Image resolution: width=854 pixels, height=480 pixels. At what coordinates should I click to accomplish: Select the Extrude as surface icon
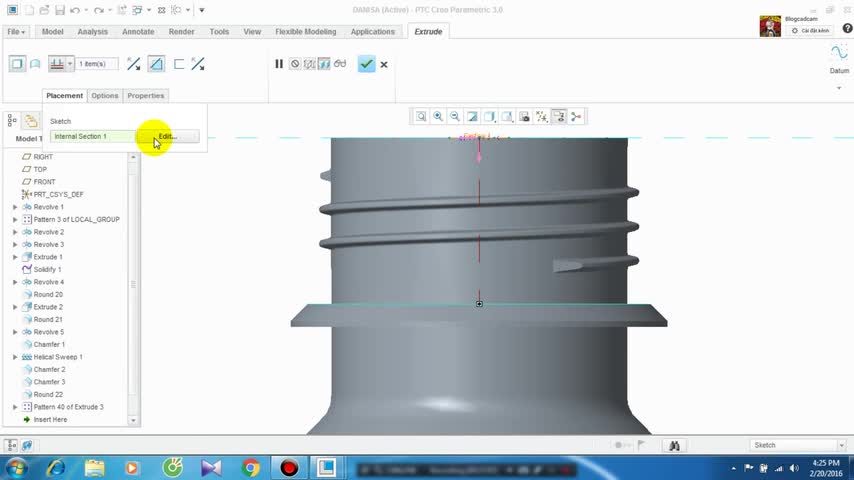35,64
